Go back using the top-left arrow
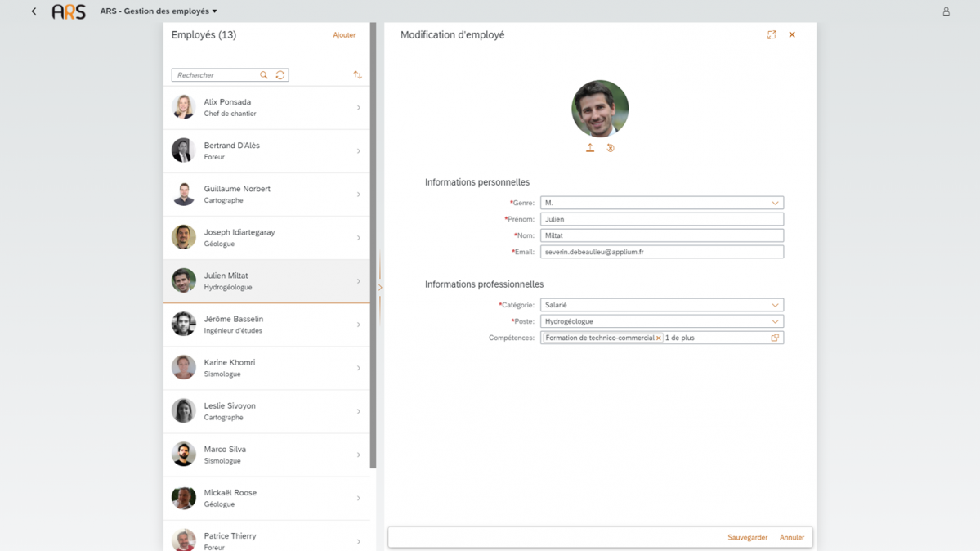The height and width of the screenshot is (551, 980). tap(34, 11)
